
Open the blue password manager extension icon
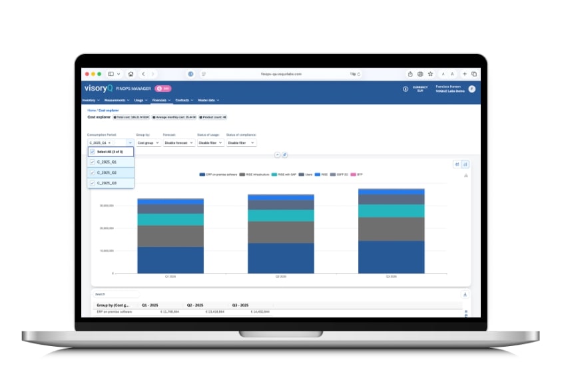190,74
